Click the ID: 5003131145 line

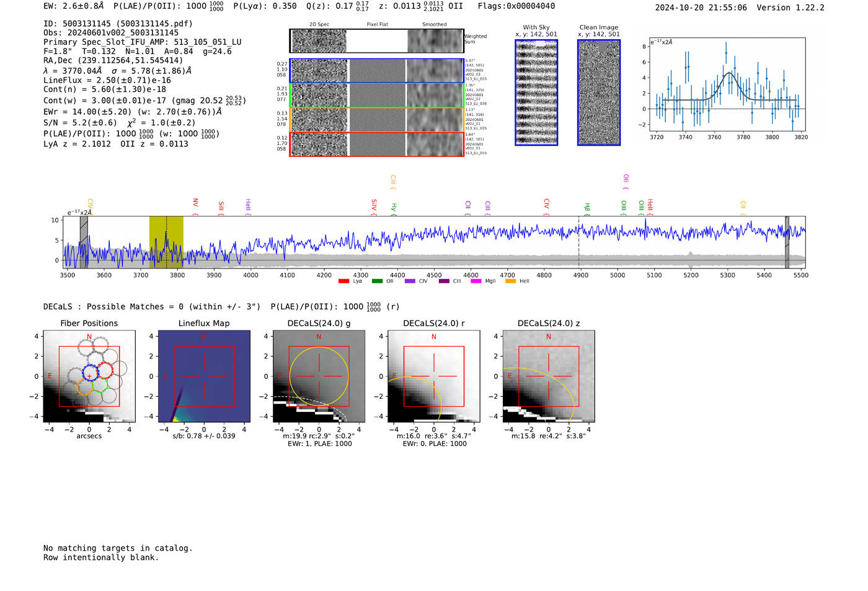point(118,24)
